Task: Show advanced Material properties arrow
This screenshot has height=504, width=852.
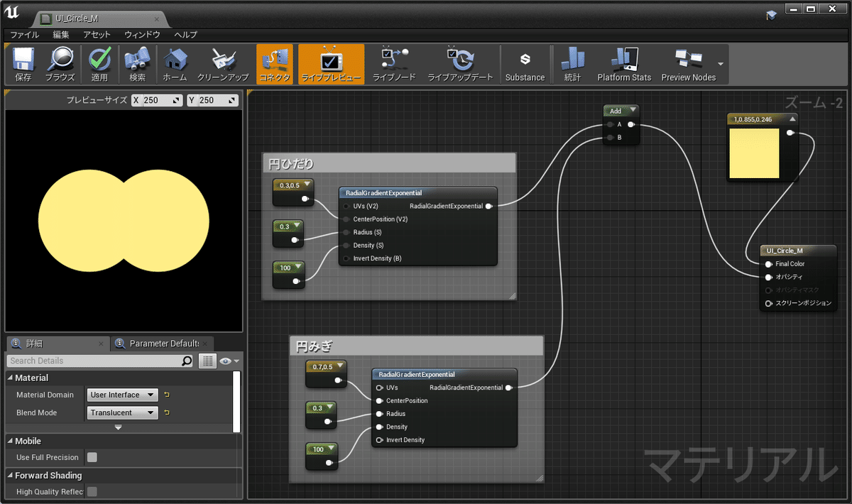Action: click(x=119, y=427)
